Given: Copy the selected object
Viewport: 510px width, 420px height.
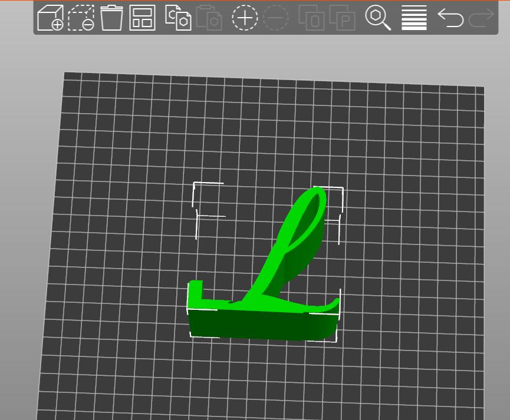Looking at the screenshot, I should click(x=178, y=18).
